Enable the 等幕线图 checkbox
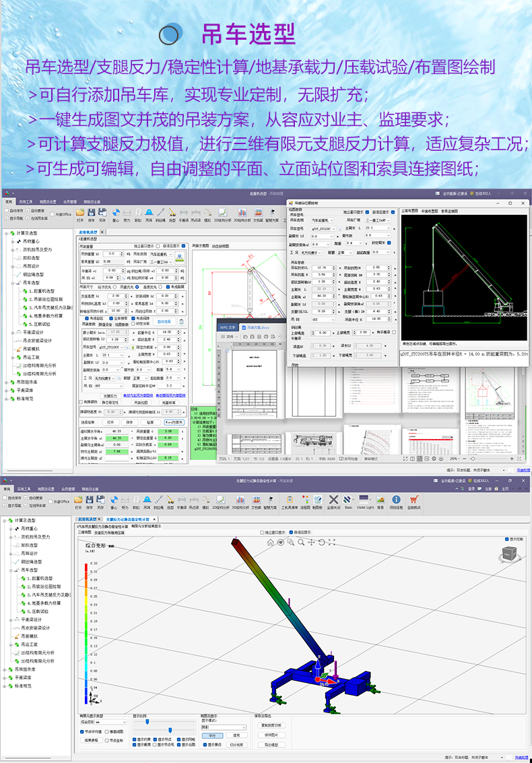The width and height of the screenshot is (532, 763). tap(108, 731)
